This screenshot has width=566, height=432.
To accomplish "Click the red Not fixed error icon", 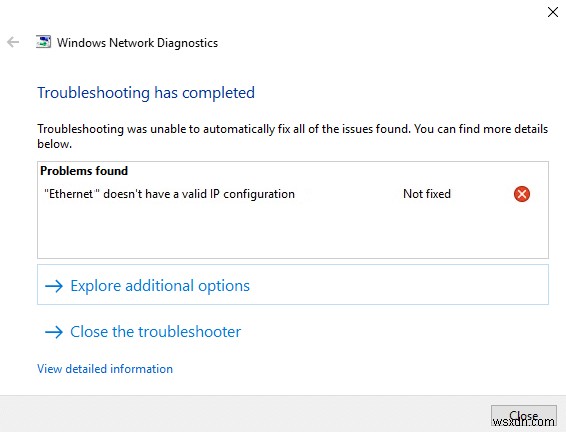I will [522, 194].
